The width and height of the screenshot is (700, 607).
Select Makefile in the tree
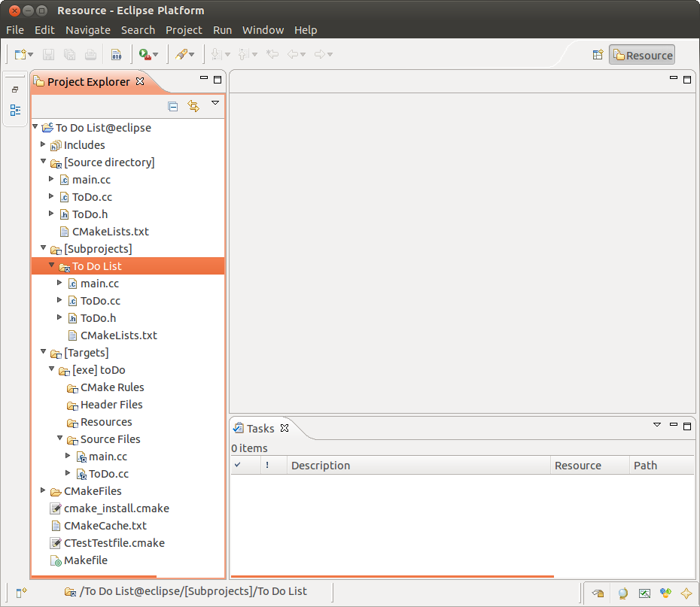click(85, 560)
